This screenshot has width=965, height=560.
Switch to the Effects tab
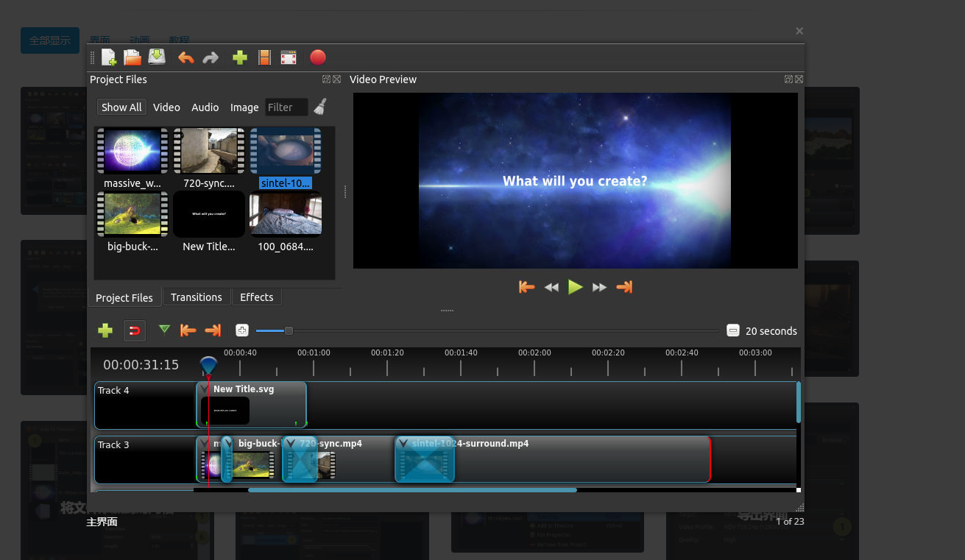[x=257, y=297]
